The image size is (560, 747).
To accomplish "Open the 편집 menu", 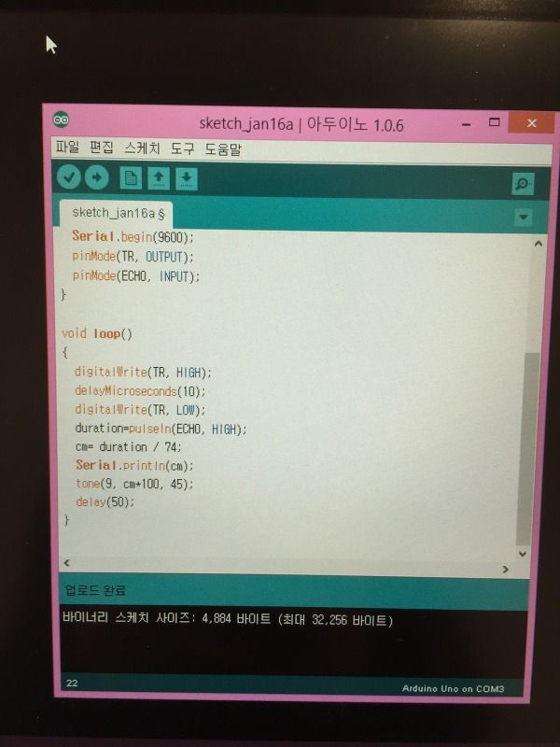I will [102, 148].
